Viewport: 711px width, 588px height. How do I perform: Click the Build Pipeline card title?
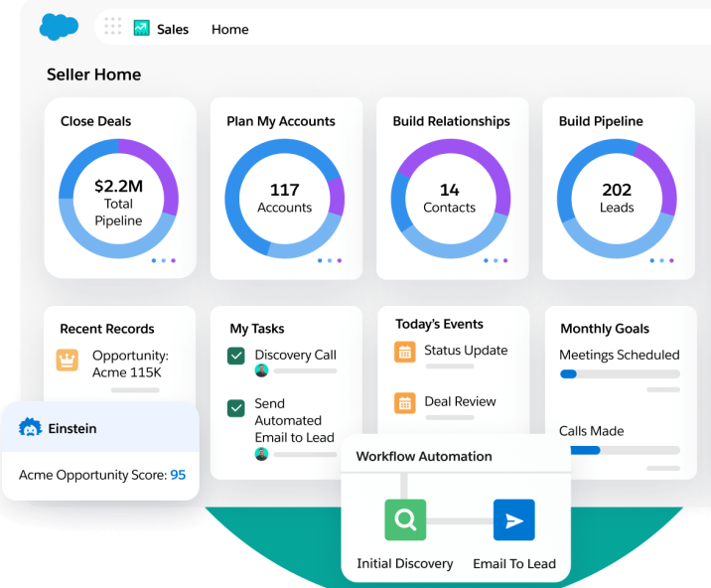point(601,121)
